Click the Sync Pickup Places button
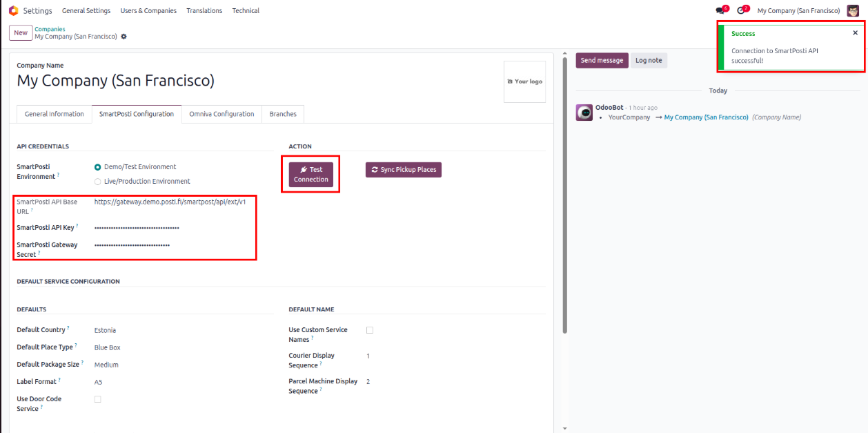This screenshot has width=868, height=433. tap(403, 170)
